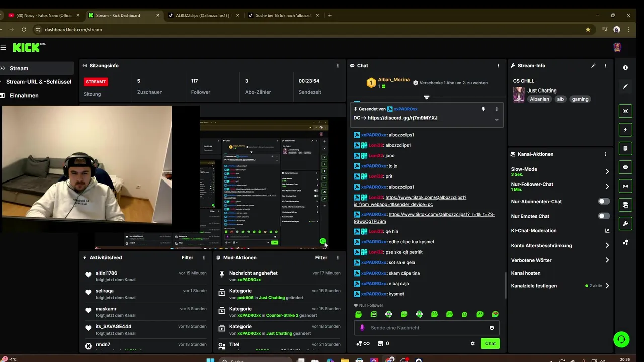The width and height of the screenshot is (644, 362).
Task: Unpin the pinned discord message
Action: [483, 109]
